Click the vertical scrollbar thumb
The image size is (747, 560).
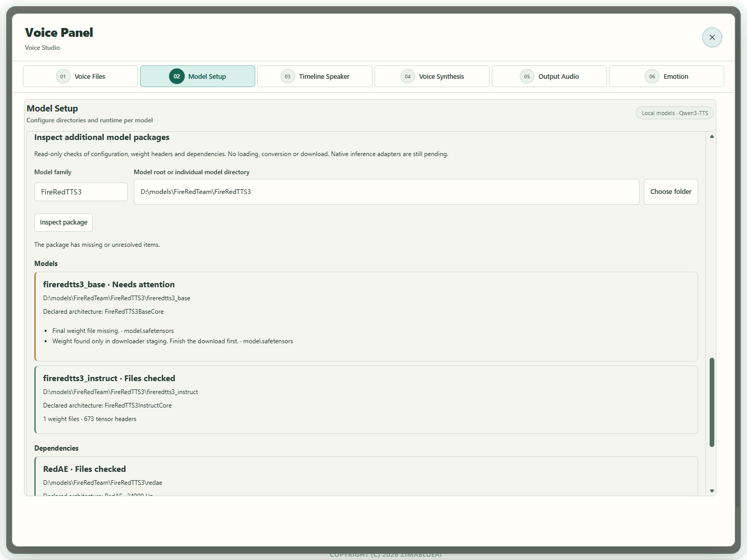(x=712, y=402)
